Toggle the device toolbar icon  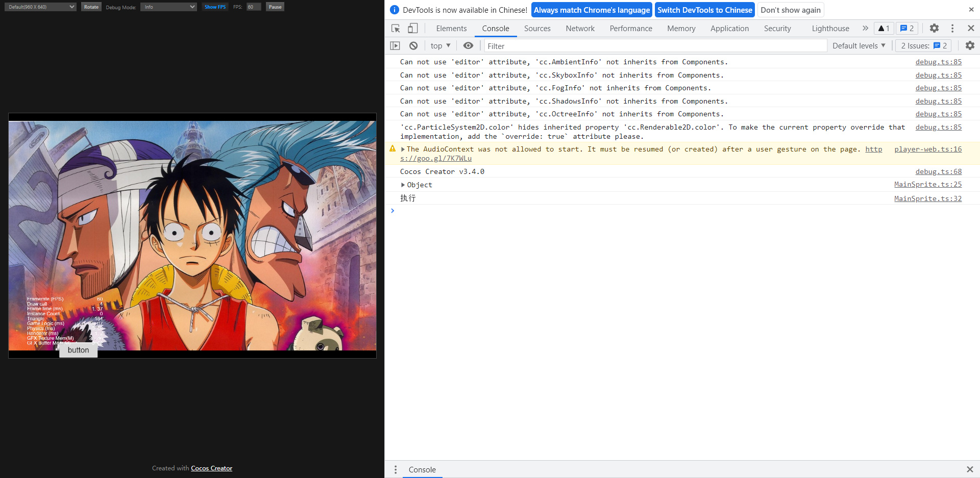413,29
